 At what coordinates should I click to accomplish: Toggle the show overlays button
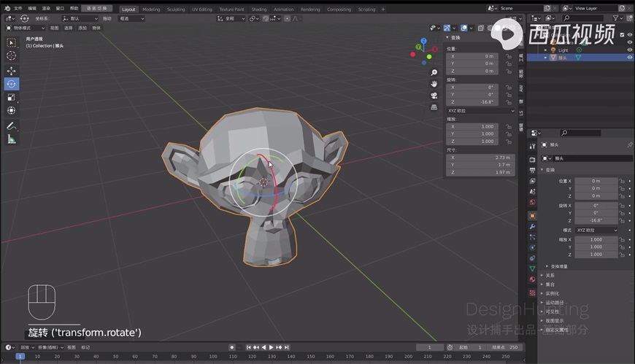[x=463, y=28]
